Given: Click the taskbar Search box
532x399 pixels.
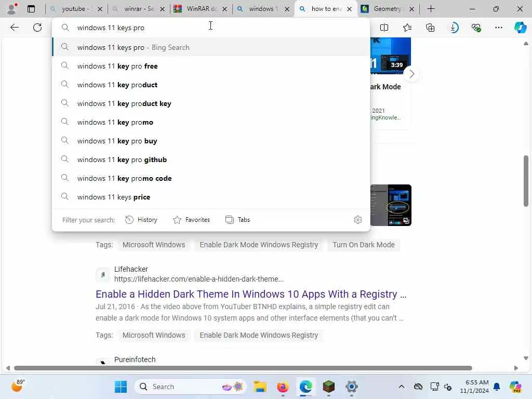Looking at the screenshot, I should 191,387.
